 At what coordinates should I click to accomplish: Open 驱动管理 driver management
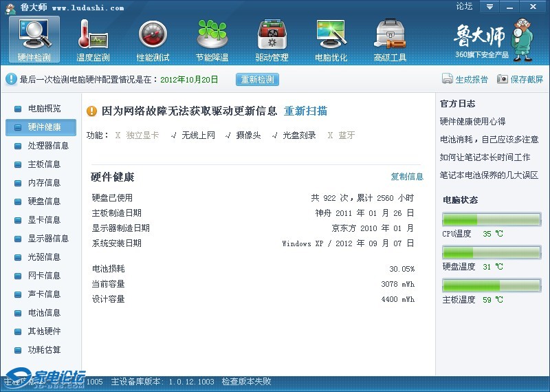pos(272,40)
